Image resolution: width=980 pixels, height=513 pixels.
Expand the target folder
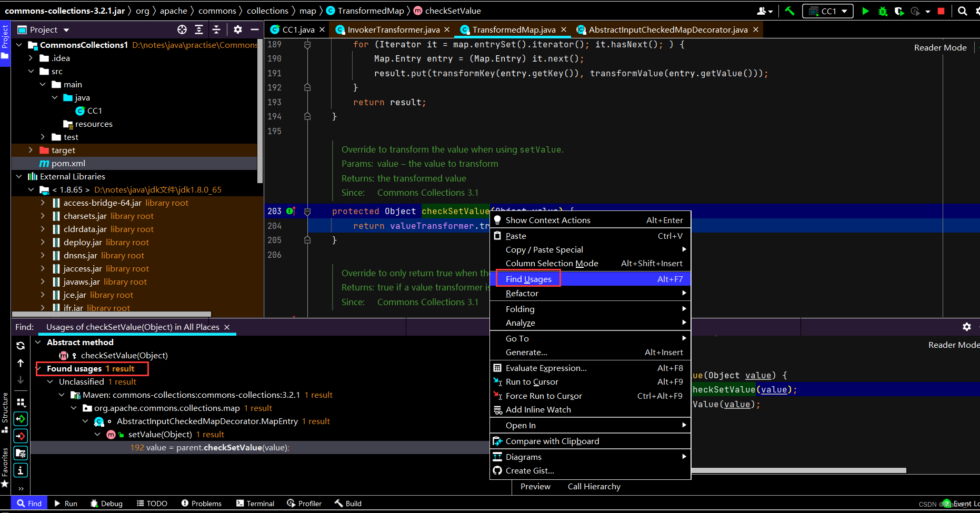point(31,150)
